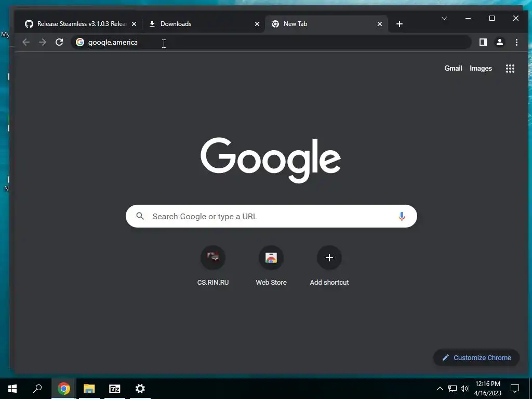Click the Chrome taskbar icon
The width and height of the screenshot is (532, 399).
pyautogui.click(x=63, y=389)
